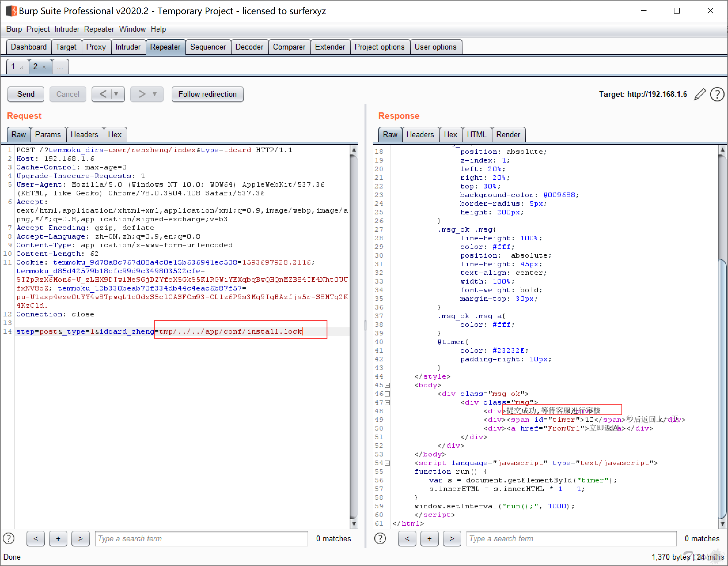The image size is (728, 566).
Task: Go to previous request in history
Action: tap(103, 95)
